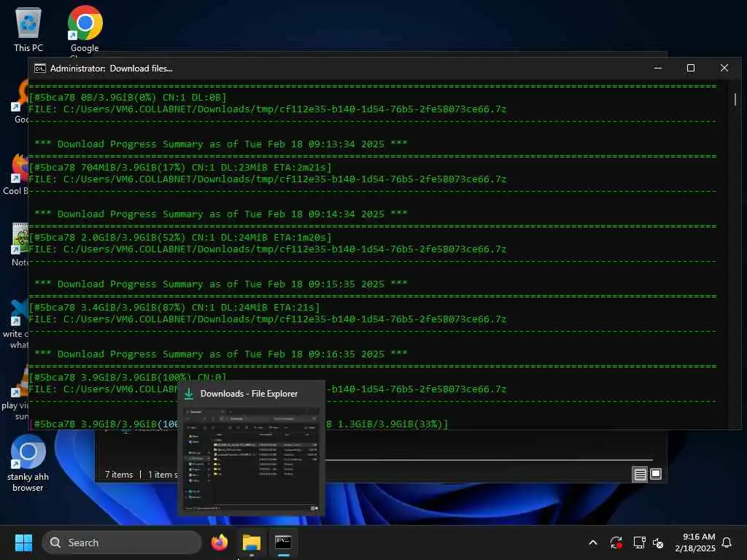
Task: Click the 09:16:35 Download Progress Summary line
Action: coord(221,354)
